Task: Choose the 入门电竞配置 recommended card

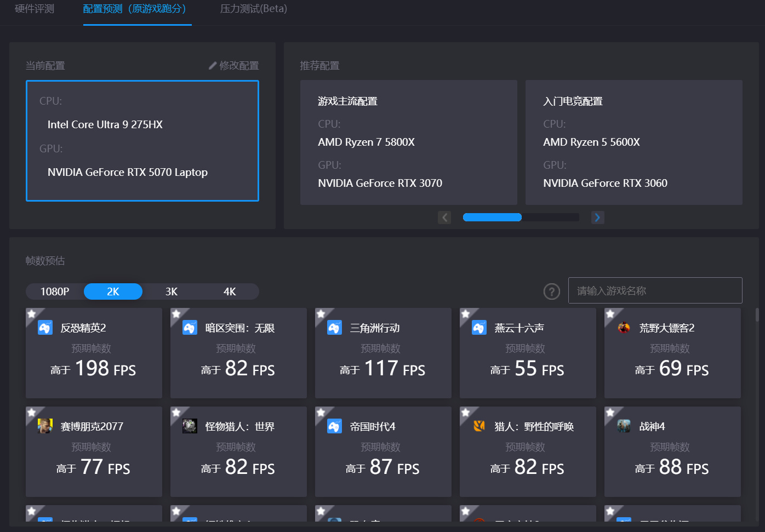Action: [x=634, y=142]
